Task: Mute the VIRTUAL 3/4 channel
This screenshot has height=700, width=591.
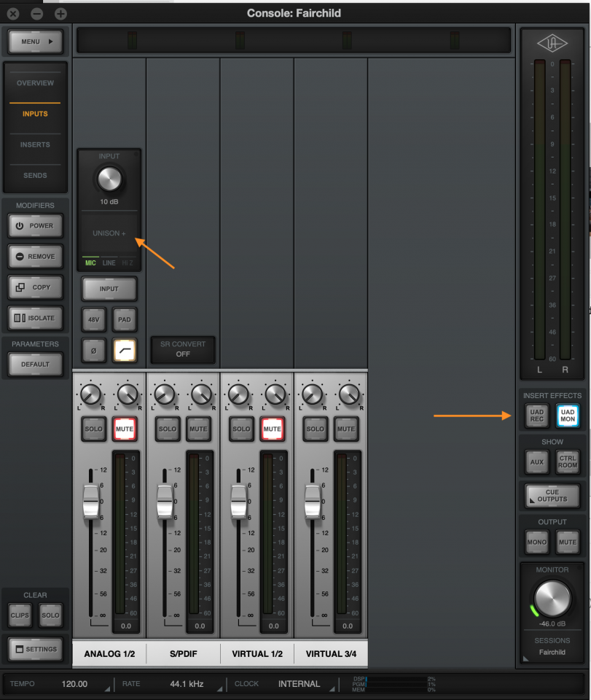Action: [x=346, y=429]
